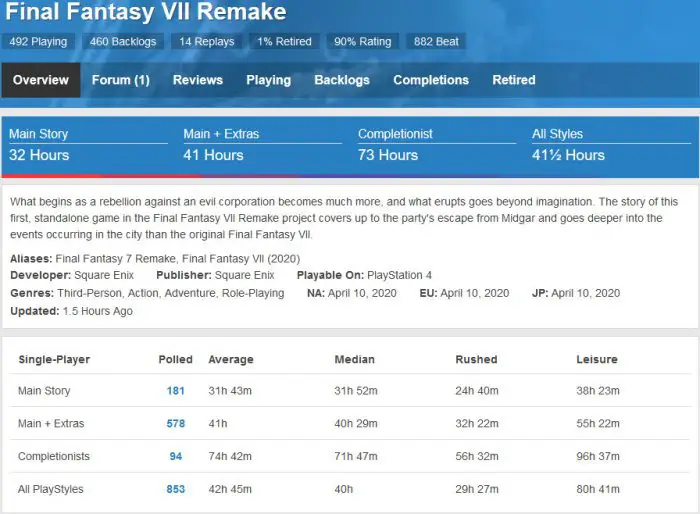Open the Overview tab
This screenshot has width=700, height=514.
coord(41,80)
